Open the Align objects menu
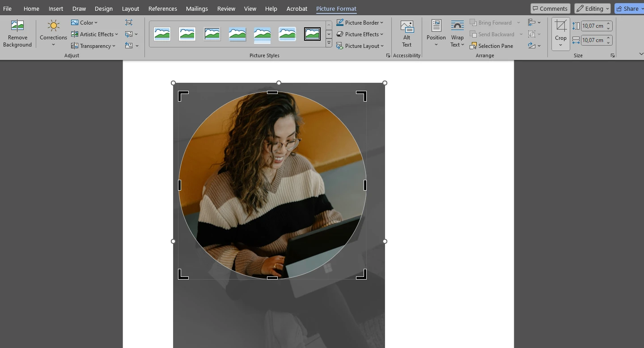 click(x=534, y=22)
